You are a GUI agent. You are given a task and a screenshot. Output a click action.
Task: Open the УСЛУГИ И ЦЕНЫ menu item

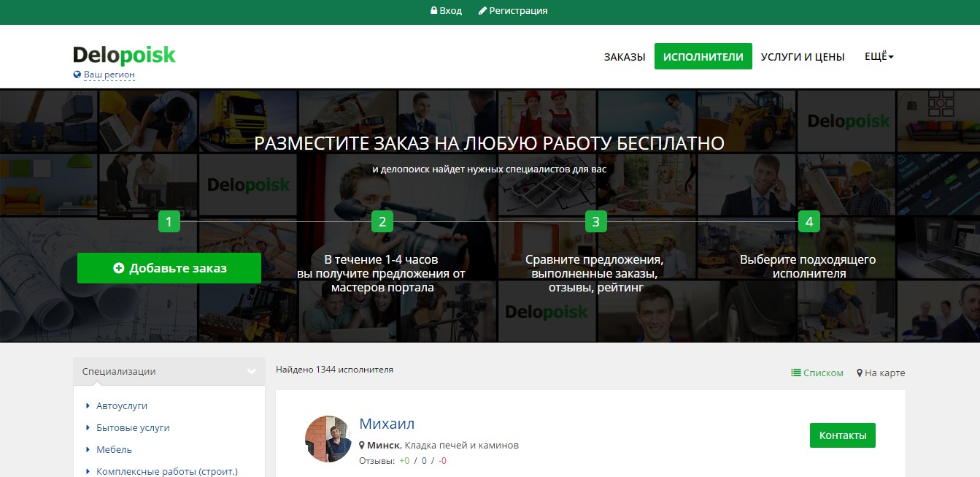(803, 57)
